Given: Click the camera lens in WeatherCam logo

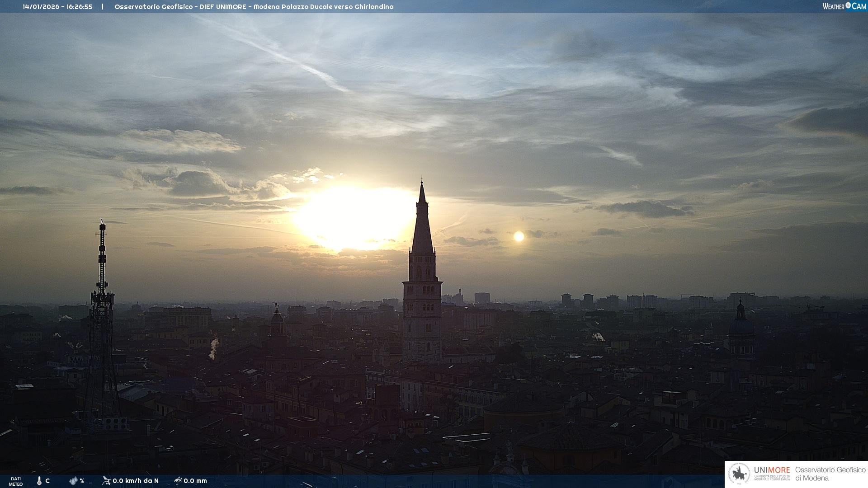Looking at the screenshot, I should coord(848,5).
